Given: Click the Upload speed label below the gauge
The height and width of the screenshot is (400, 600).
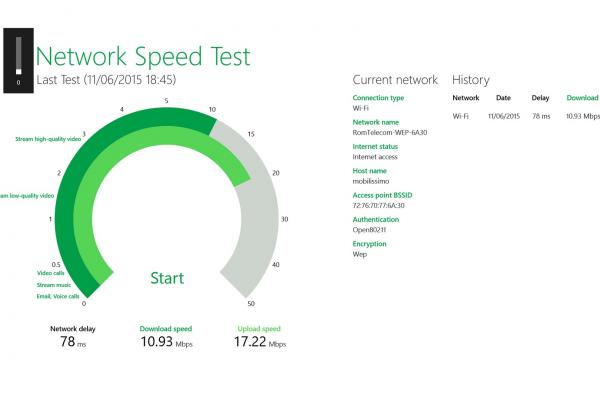Looking at the screenshot, I should [259, 329].
